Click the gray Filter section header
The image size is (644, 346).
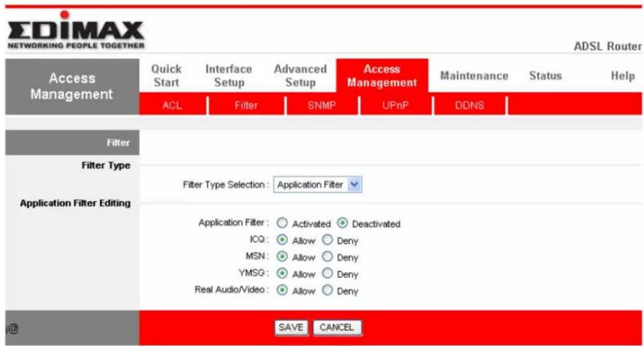click(x=72, y=143)
